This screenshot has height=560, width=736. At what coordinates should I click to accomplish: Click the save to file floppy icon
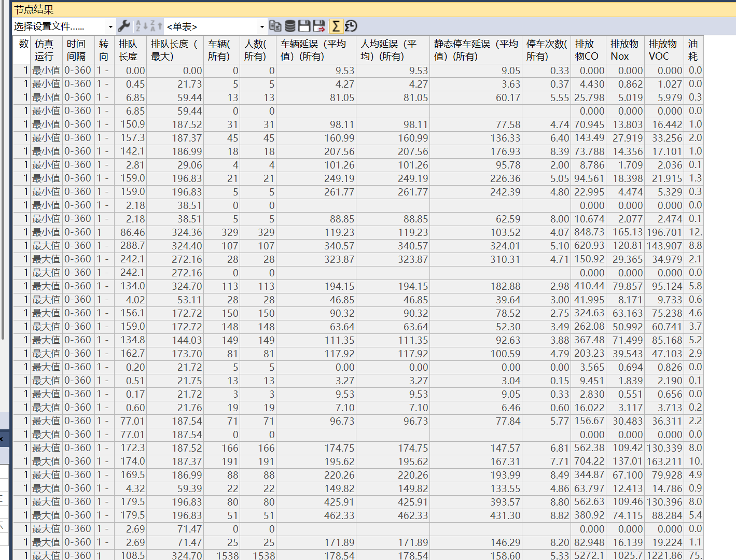pos(304,26)
